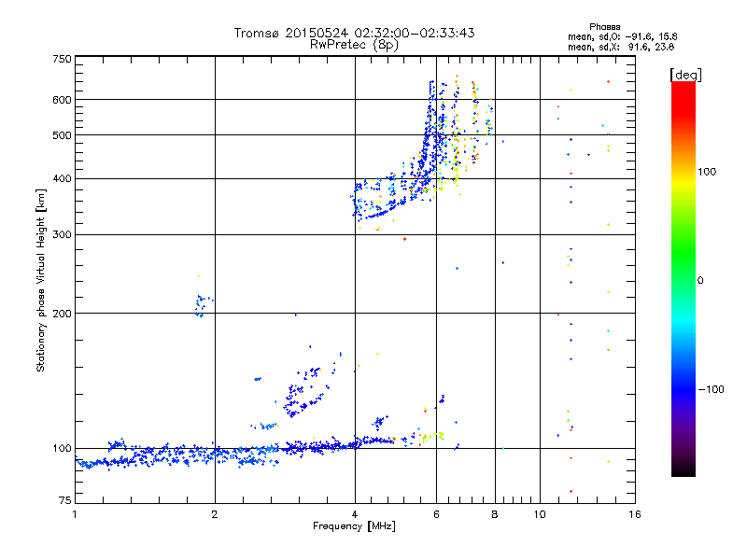Screen dimensions: 747x560
Task: Click the isolated red point just below 300 km
Action: (404, 239)
